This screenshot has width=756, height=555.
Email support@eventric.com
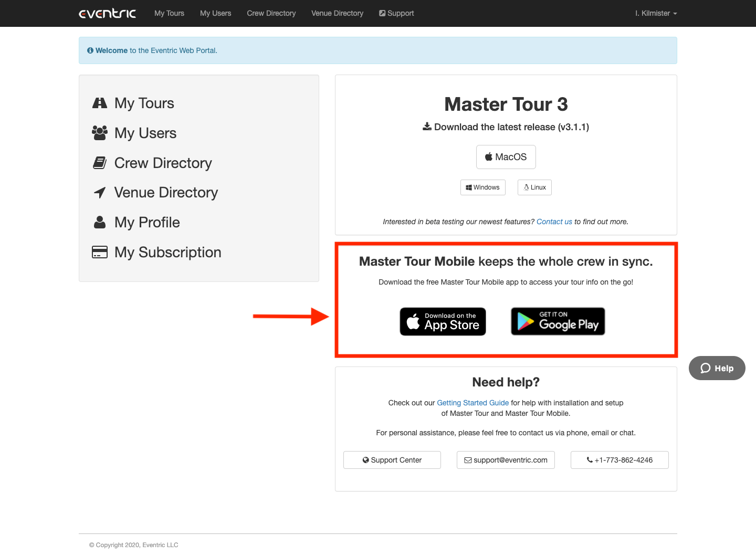pos(505,460)
